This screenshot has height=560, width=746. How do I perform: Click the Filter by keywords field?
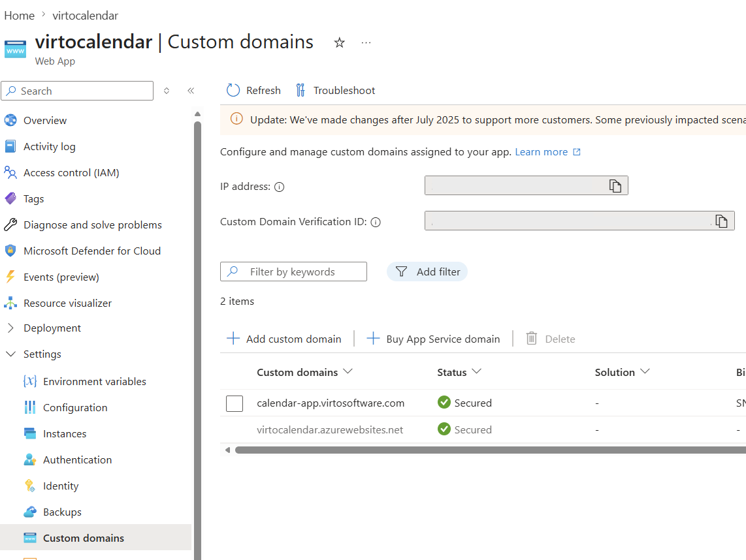pos(293,272)
